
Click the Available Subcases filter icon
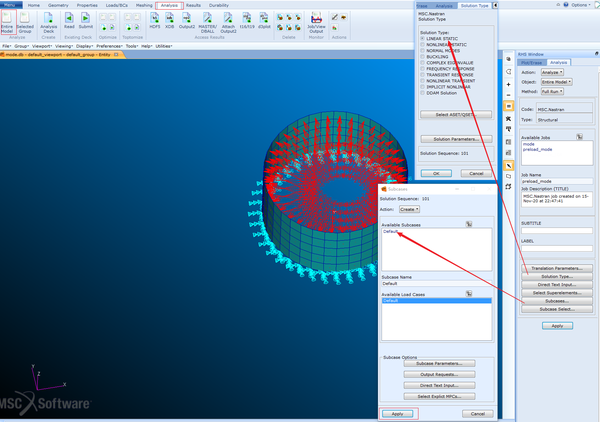[x=469, y=224]
